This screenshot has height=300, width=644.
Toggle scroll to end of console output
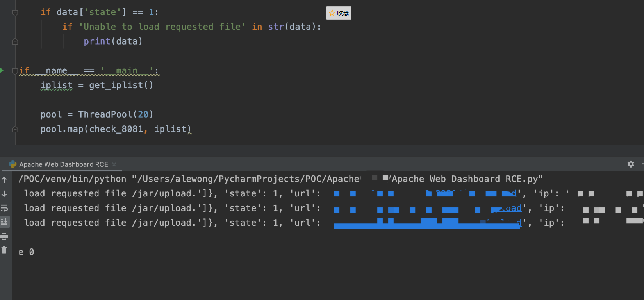pyautogui.click(x=4, y=222)
